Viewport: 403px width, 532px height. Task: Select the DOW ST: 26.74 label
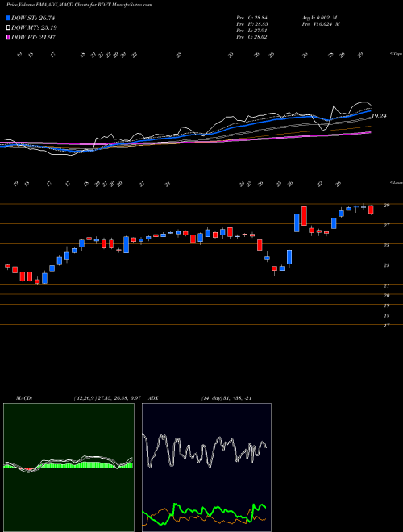[x=33, y=18]
